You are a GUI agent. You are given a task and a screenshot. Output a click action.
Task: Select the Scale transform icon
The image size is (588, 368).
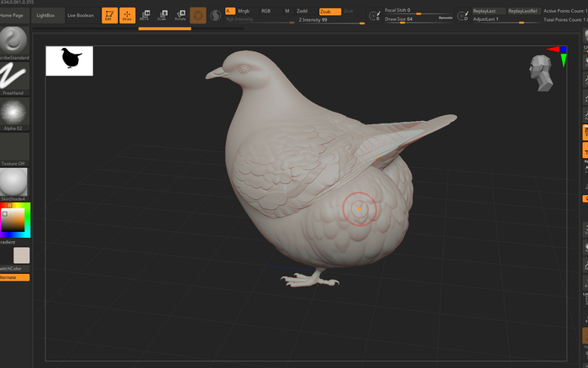tap(163, 15)
